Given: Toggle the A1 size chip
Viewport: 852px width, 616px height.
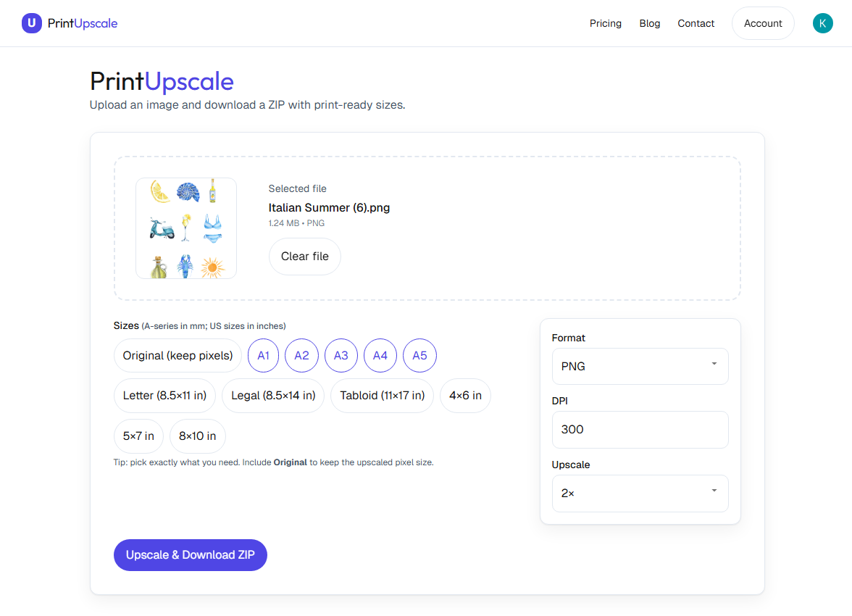Looking at the screenshot, I should pyautogui.click(x=263, y=356).
